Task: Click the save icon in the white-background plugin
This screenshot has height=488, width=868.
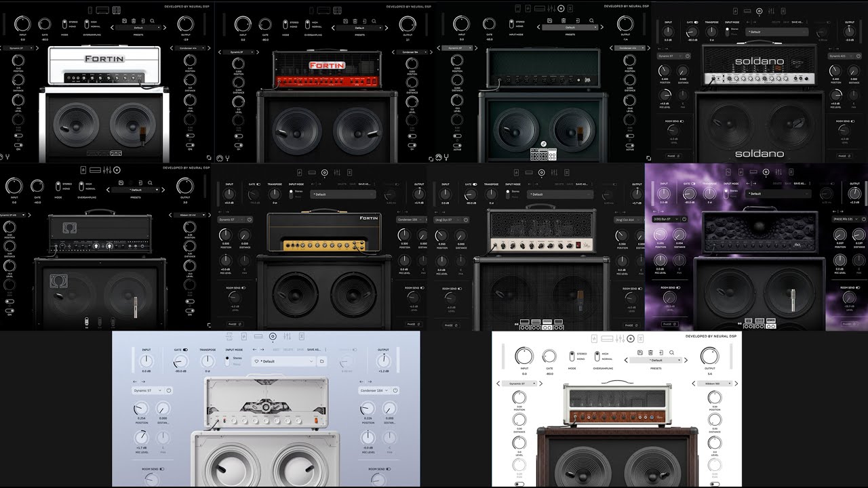Action: (640, 352)
